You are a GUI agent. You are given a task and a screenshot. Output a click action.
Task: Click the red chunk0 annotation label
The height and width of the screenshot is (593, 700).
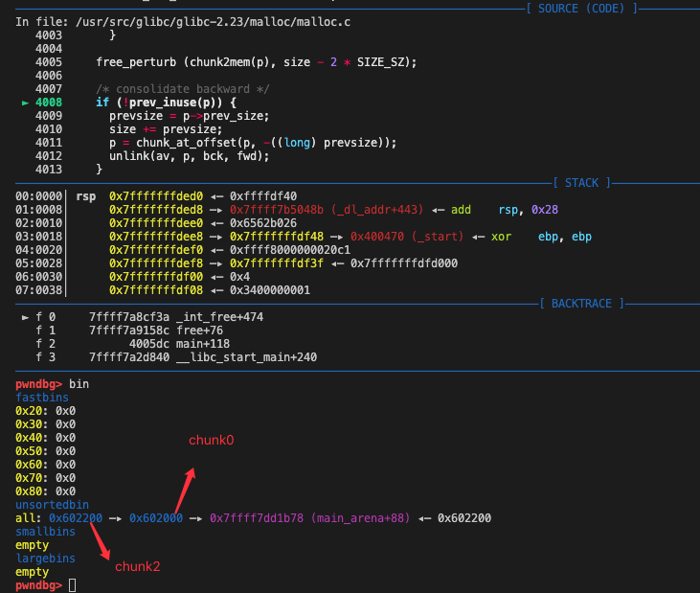211,440
